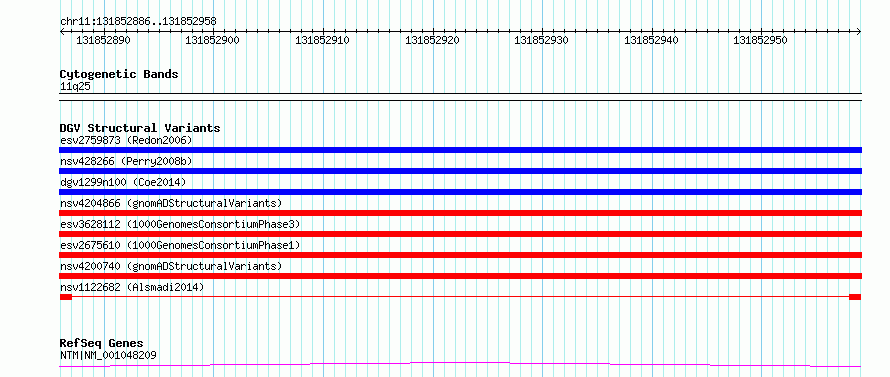Select gene label NTM|NM_001048209
This screenshot has width=890, height=377.
click(x=108, y=355)
